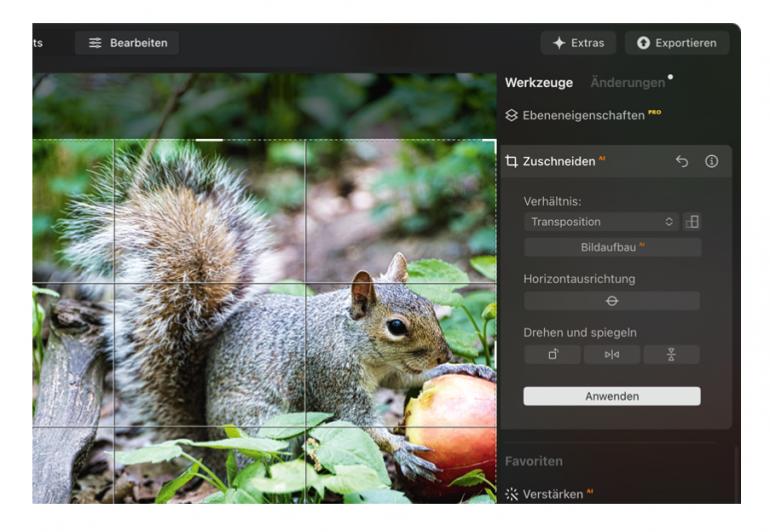770x532 pixels.
Task: Collapse the Zuschneiden tool section
Action: 560,161
